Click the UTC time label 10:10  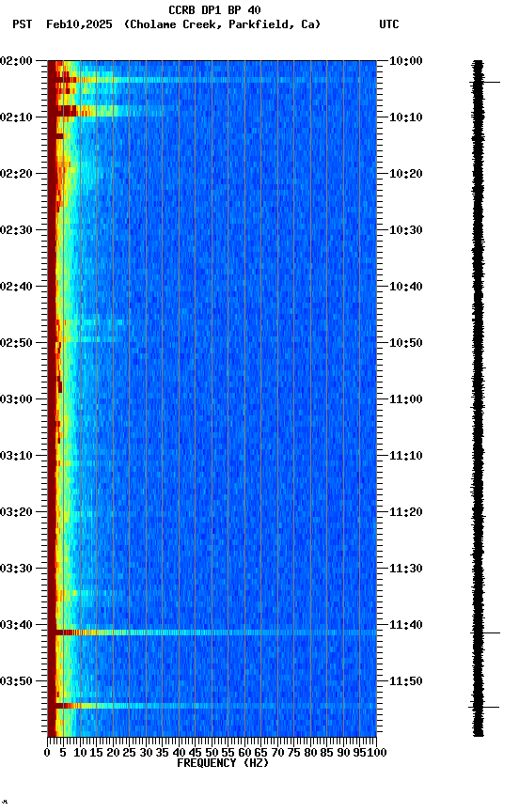[405, 117]
